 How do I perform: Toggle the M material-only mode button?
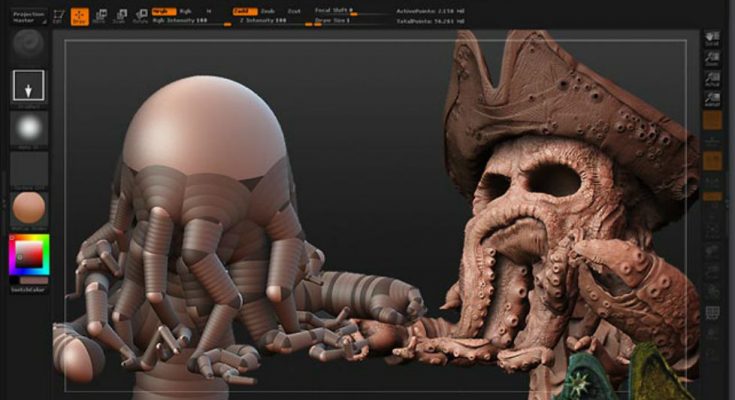click(x=209, y=11)
